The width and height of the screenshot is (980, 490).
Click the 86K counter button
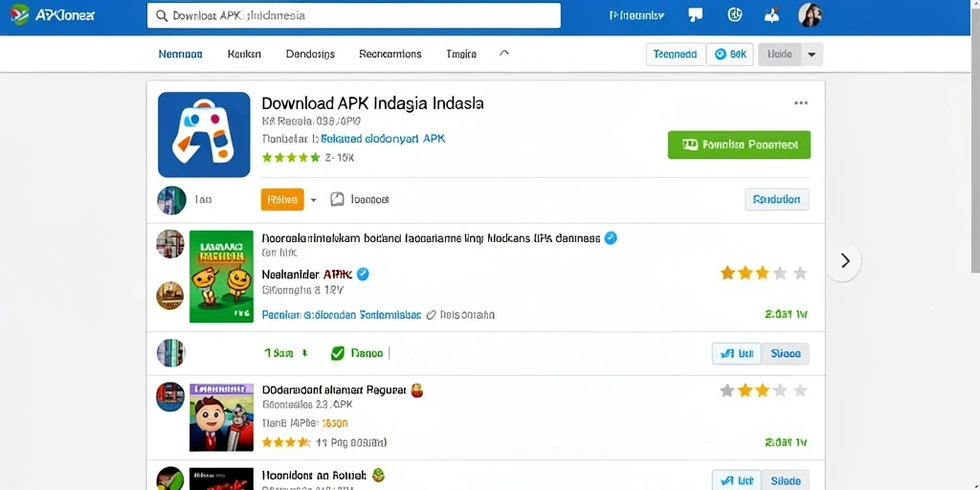(730, 55)
